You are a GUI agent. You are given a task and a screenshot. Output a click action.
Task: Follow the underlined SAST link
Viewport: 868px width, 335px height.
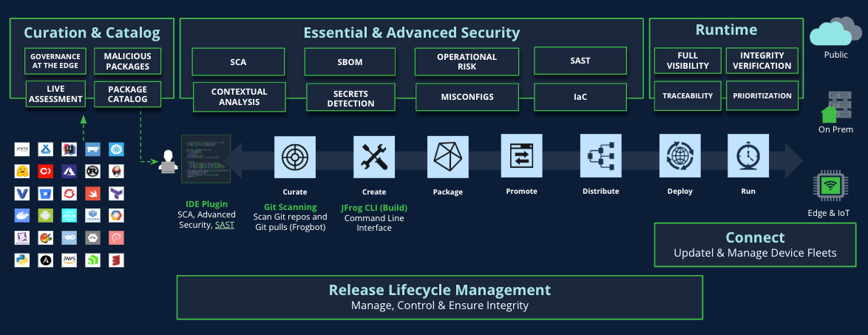pos(225,224)
